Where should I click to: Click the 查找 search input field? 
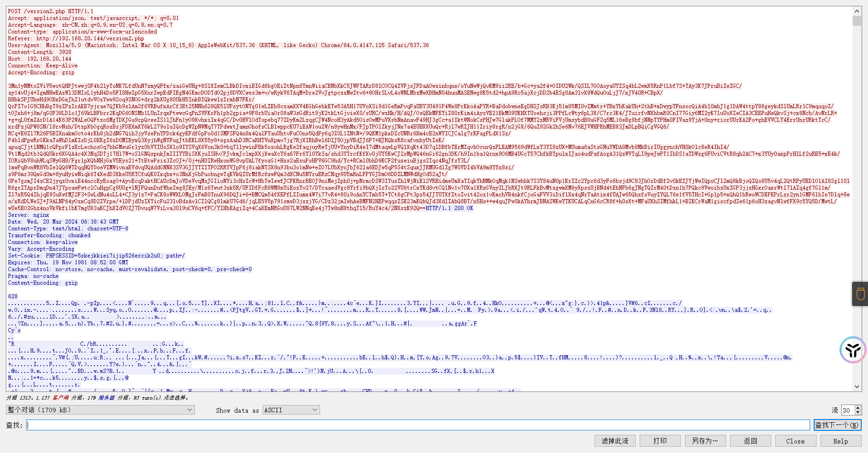[x=418, y=425]
